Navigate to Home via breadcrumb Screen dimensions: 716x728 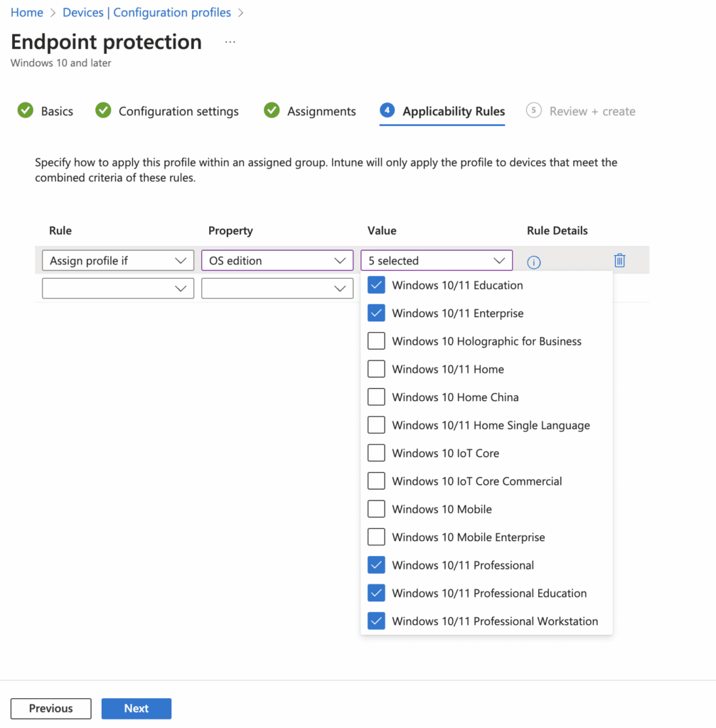26,12
